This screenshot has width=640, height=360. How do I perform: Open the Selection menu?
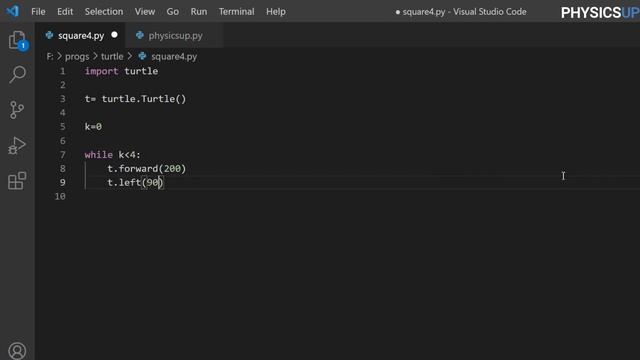coord(104,11)
